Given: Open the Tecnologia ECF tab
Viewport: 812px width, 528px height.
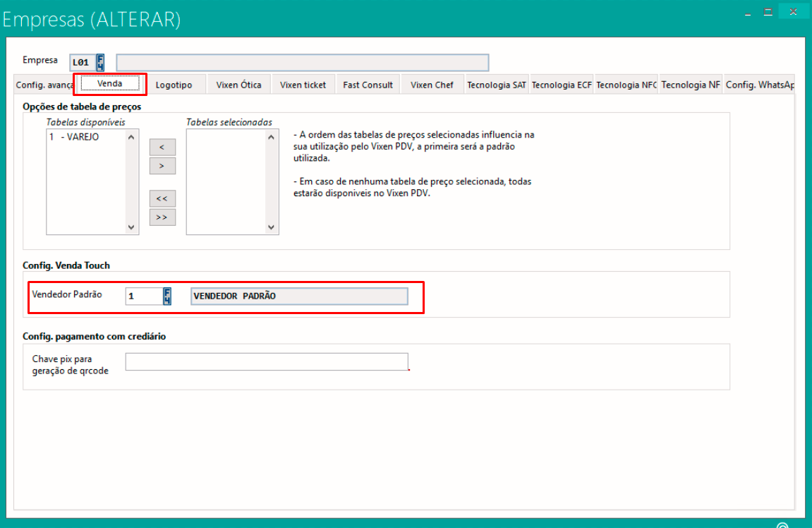Looking at the screenshot, I should coord(562,85).
